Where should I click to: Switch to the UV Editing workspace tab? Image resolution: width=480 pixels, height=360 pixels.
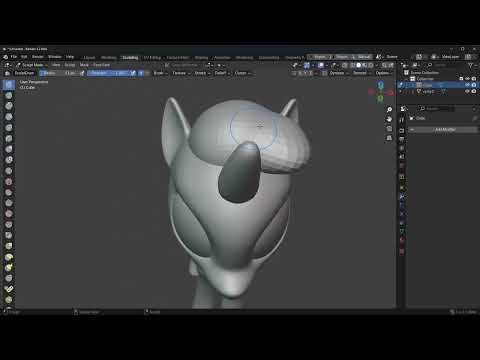[152, 57]
